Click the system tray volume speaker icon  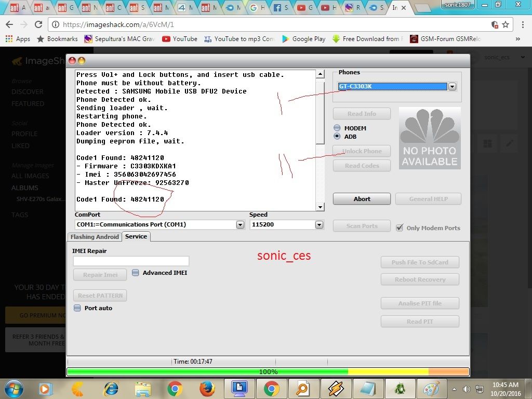pyautogui.click(x=466, y=389)
